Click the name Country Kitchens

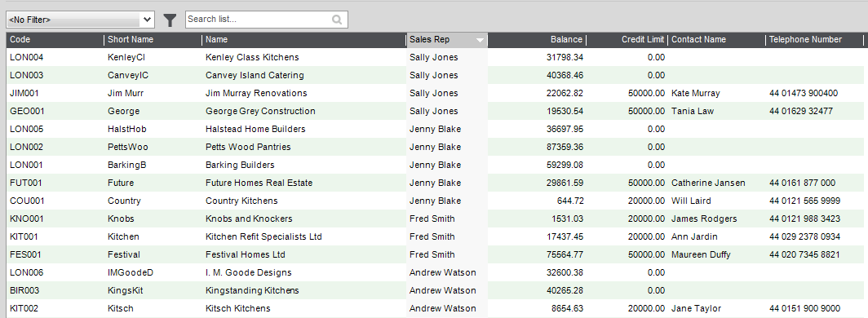pos(241,201)
